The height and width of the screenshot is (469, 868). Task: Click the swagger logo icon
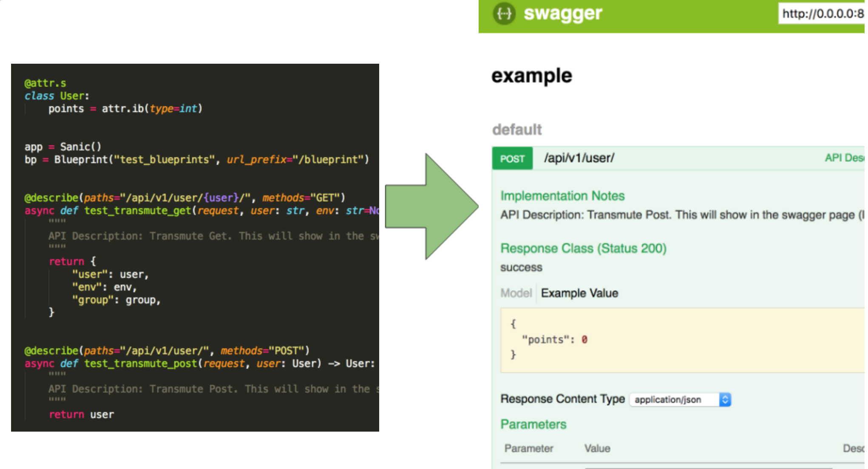[504, 14]
